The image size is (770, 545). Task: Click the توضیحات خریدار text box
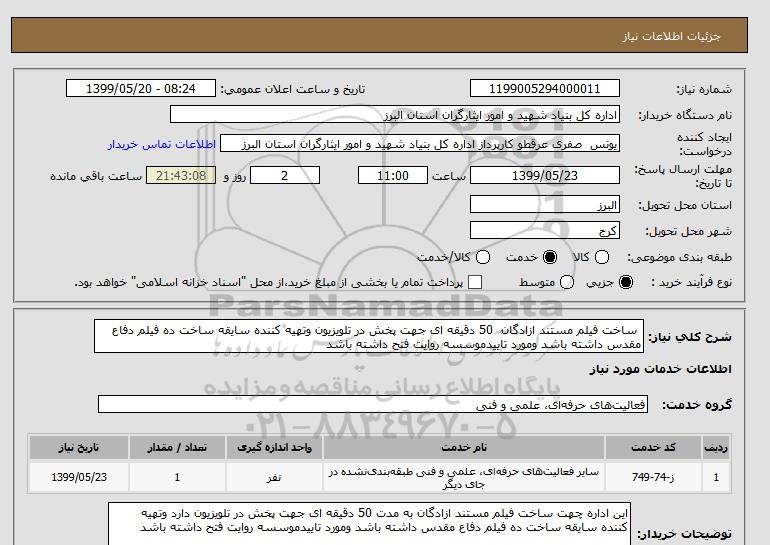coord(369,523)
